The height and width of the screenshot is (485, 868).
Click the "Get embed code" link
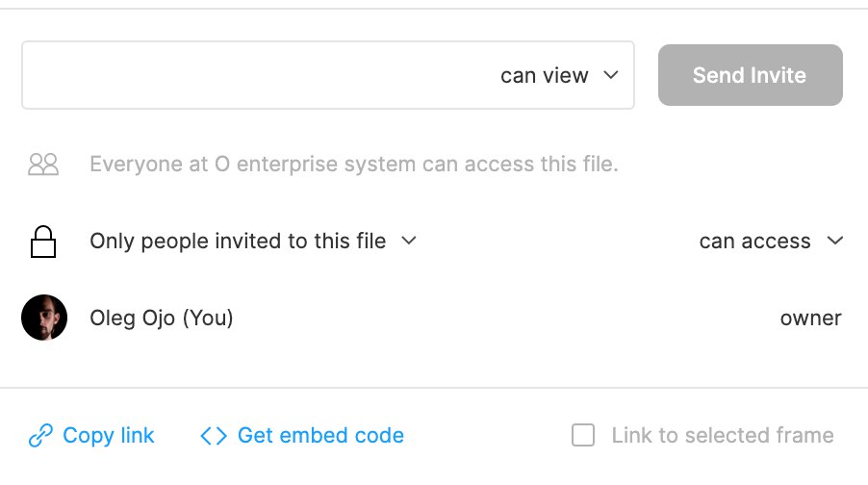(x=320, y=436)
